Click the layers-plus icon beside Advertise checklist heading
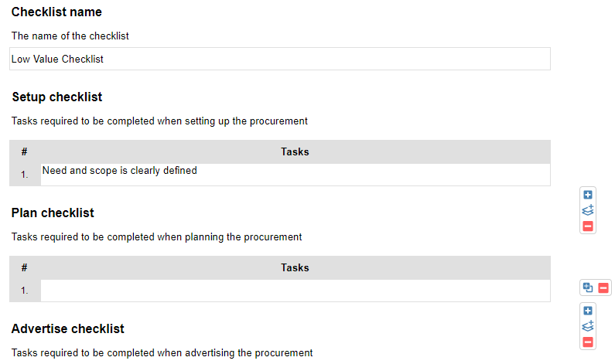Image resolution: width=615 pixels, height=364 pixels. coord(588,326)
